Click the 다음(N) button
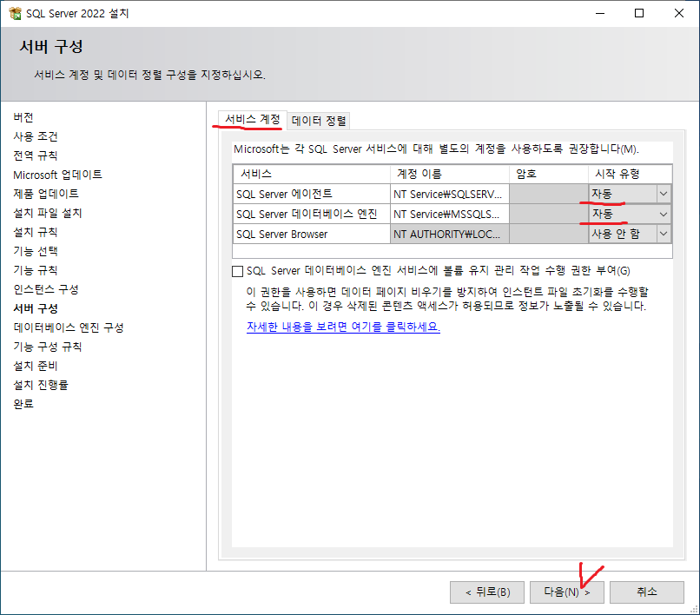Screen dimensions: 700x615 [566, 592]
